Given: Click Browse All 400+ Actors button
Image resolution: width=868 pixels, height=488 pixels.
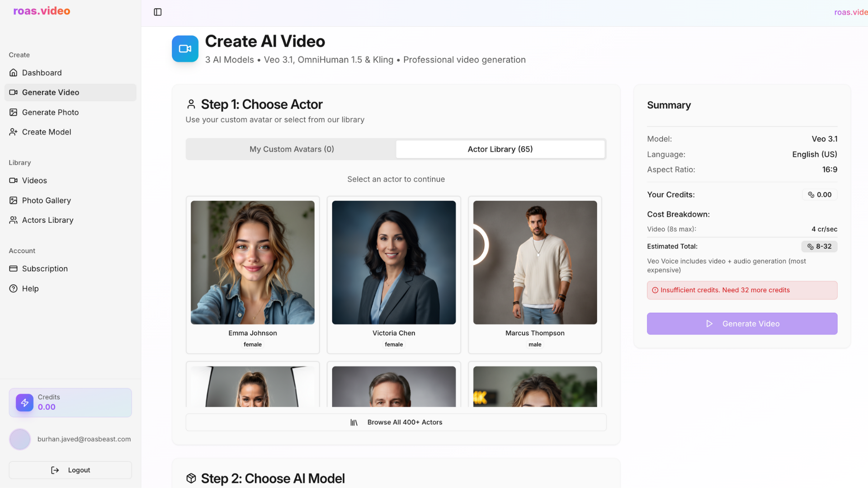Looking at the screenshot, I should coord(396,422).
